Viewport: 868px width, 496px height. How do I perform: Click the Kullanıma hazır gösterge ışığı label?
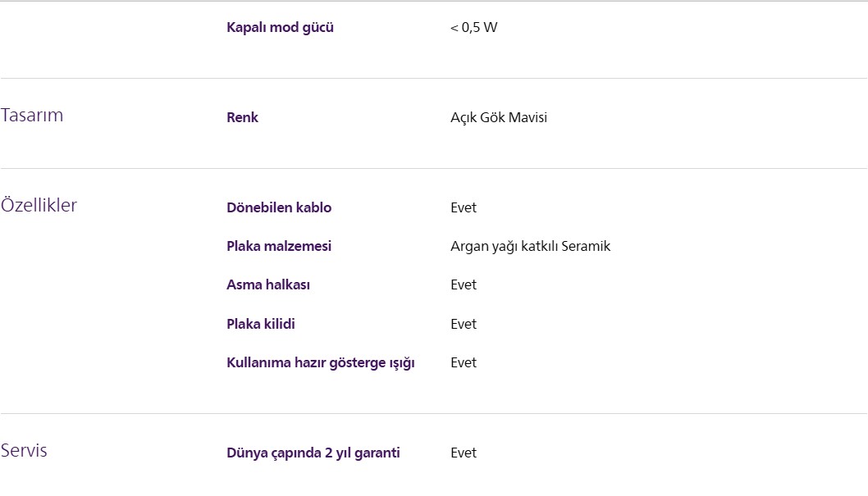[x=321, y=362]
